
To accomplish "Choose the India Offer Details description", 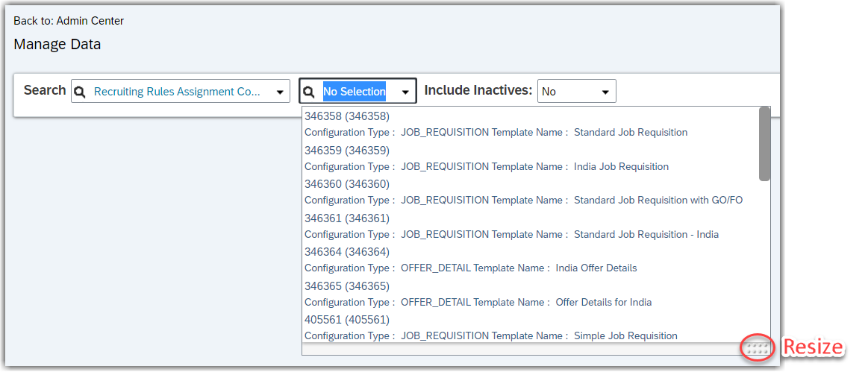I will point(470,268).
